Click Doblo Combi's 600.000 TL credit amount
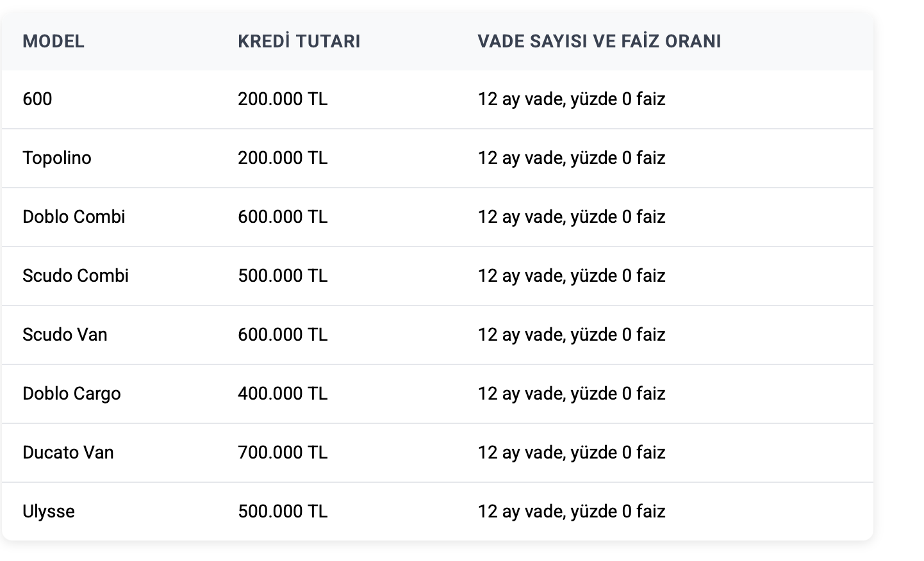Viewport: 924px width, 561px height. click(x=283, y=217)
